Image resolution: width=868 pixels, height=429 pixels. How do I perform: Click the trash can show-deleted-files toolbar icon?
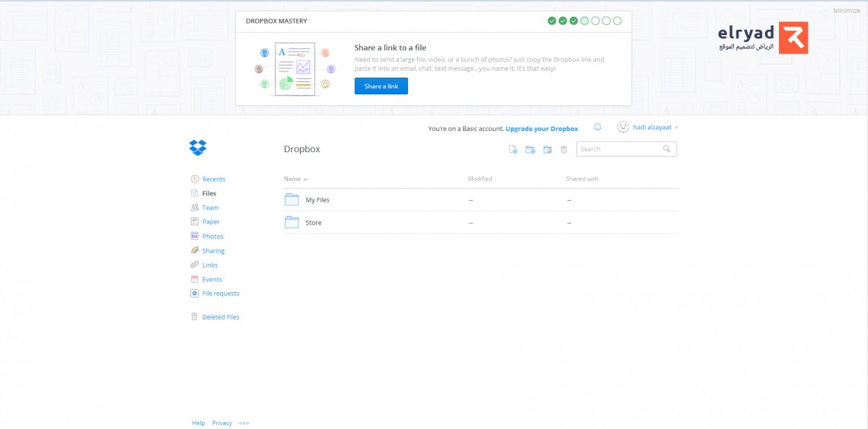[563, 149]
